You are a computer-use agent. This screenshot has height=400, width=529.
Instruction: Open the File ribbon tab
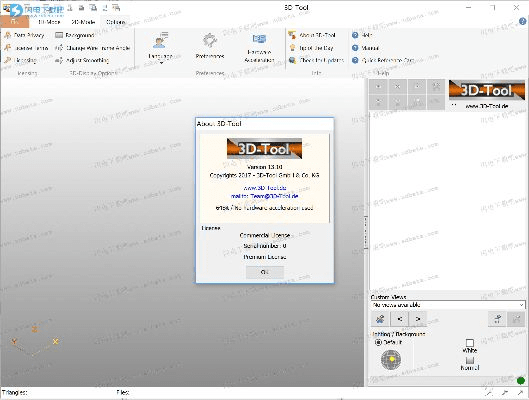(15, 22)
